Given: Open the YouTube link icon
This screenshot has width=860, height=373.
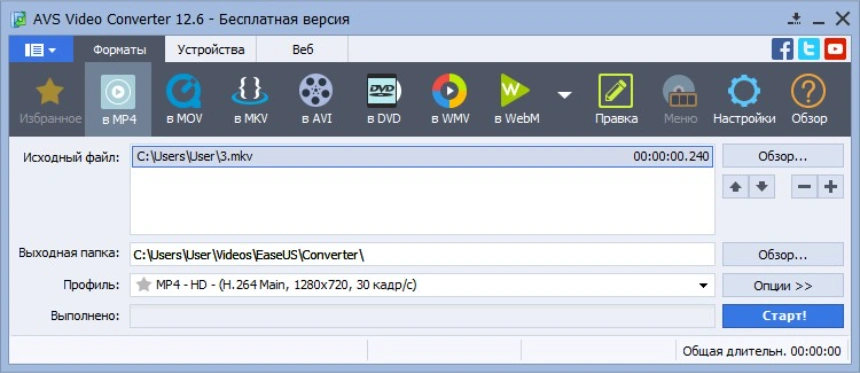Looking at the screenshot, I should [835, 49].
